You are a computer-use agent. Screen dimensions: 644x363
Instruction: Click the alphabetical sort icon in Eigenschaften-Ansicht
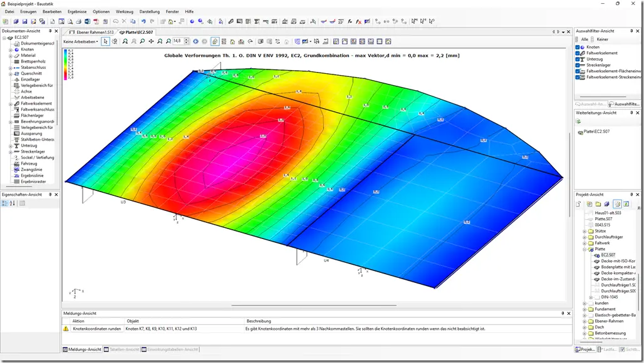(x=13, y=203)
